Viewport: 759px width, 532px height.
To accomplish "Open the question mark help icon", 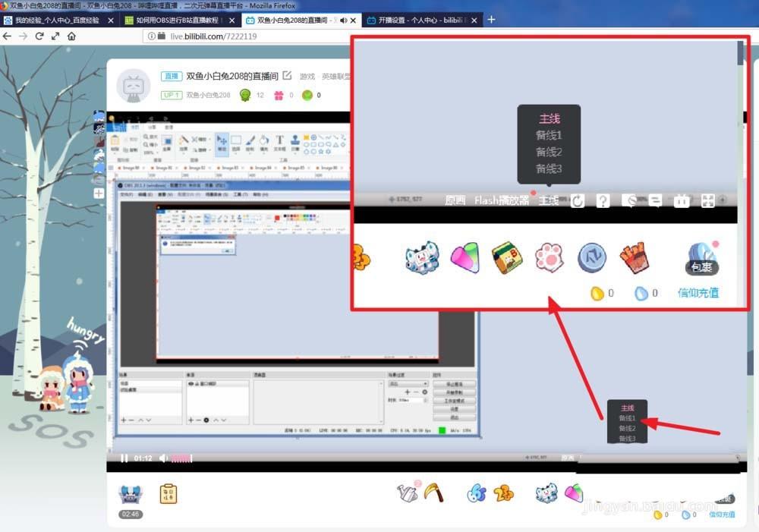I will pyautogui.click(x=603, y=200).
